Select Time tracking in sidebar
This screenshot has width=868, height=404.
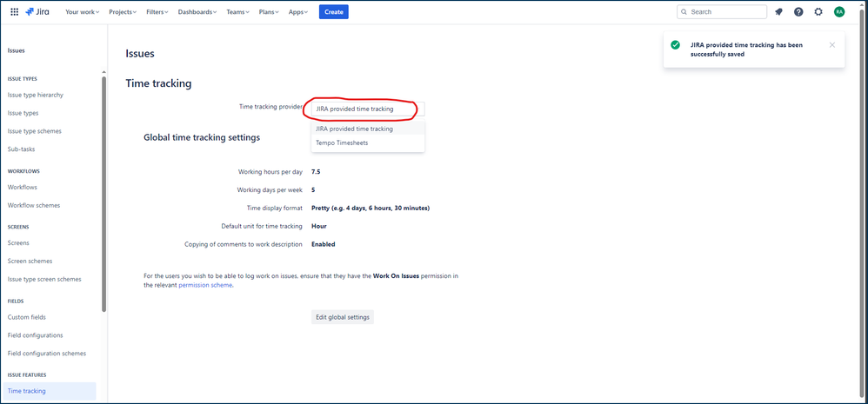(50, 391)
